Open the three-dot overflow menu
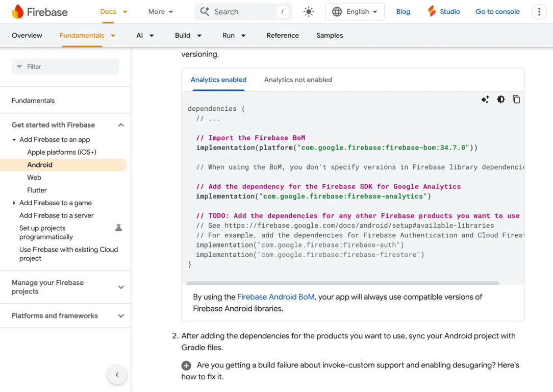Viewport: 553px width, 392px height. (x=539, y=11)
